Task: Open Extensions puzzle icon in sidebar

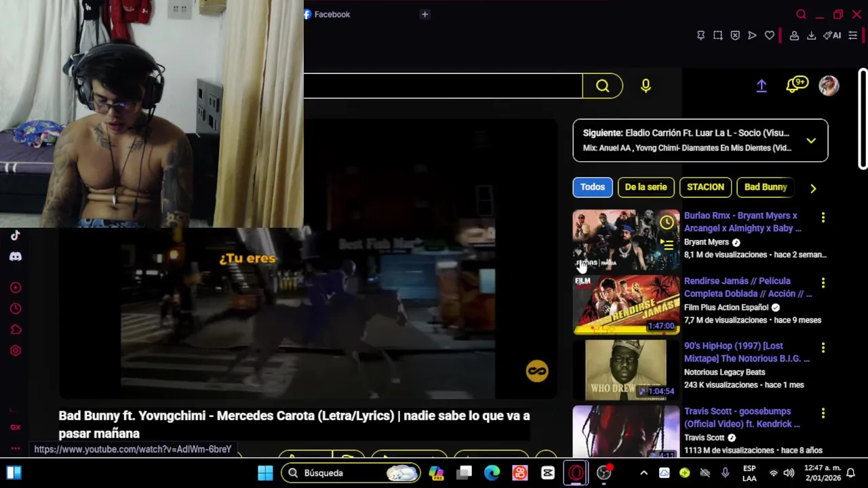Action: tap(16, 329)
